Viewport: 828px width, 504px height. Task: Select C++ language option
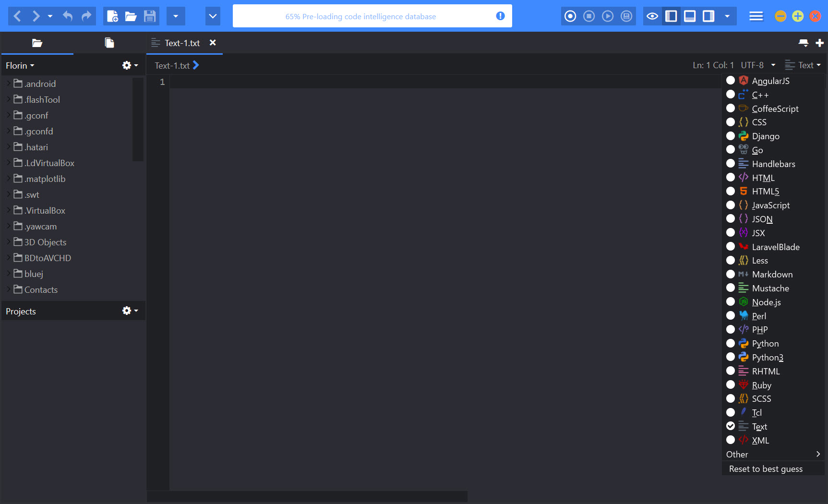(773, 95)
